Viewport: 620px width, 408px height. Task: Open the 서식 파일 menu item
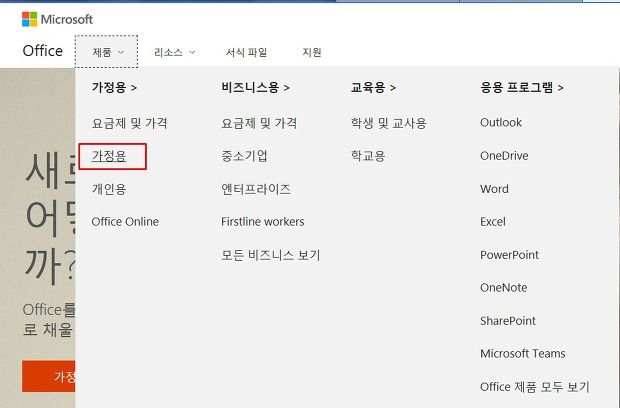(246, 52)
